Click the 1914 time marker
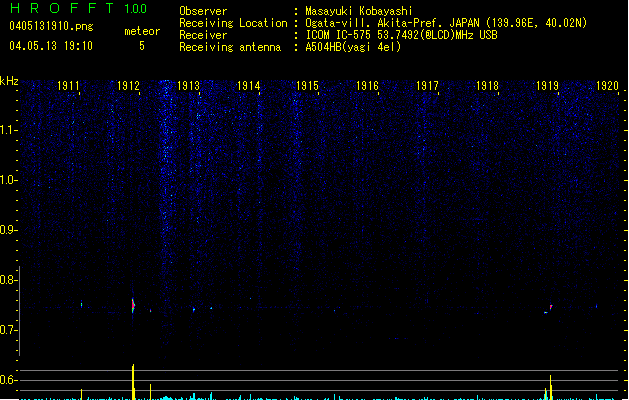This screenshot has height=400, width=629. point(248,86)
